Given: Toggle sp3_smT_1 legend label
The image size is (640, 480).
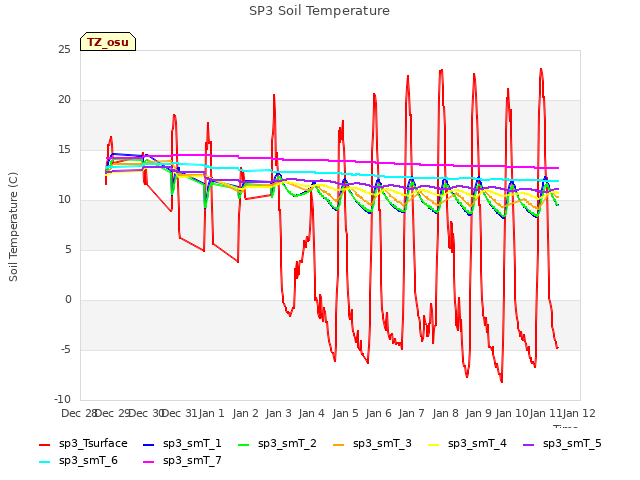Looking at the screenshot, I should click(x=192, y=443).
